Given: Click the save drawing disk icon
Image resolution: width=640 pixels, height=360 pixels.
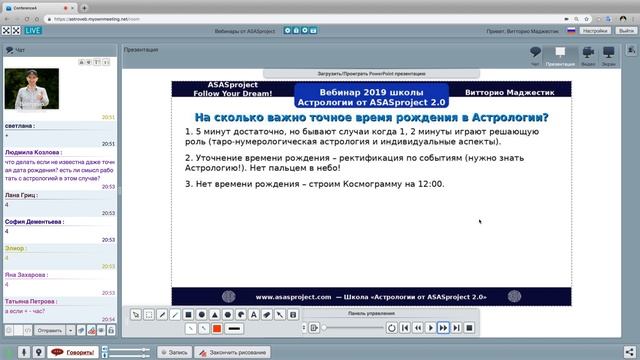Looking at the screenshot, I should coord(293,315).
